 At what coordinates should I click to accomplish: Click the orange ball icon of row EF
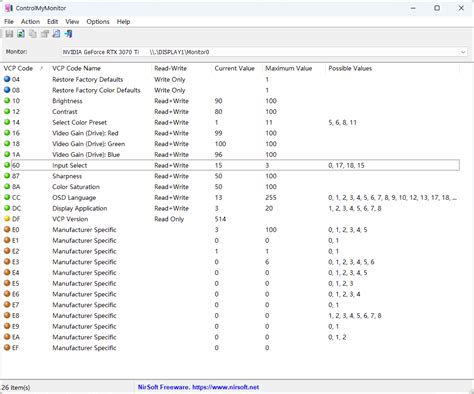(7, 348)
